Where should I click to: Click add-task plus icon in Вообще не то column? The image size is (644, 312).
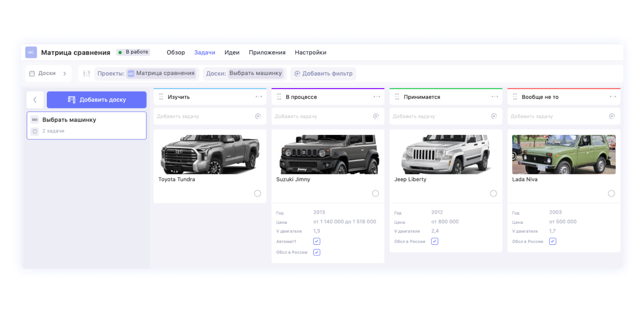tap(612, 116)
